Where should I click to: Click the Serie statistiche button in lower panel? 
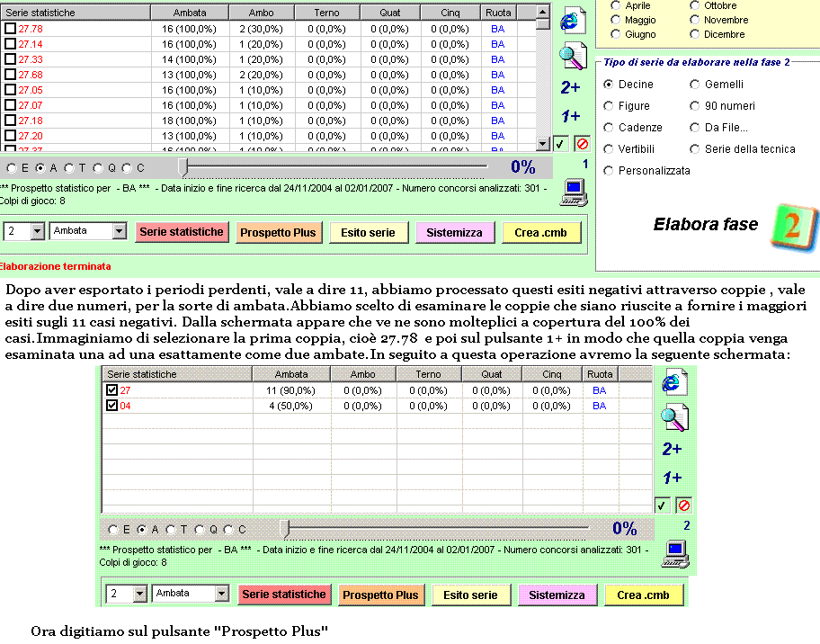coord(284,595)
